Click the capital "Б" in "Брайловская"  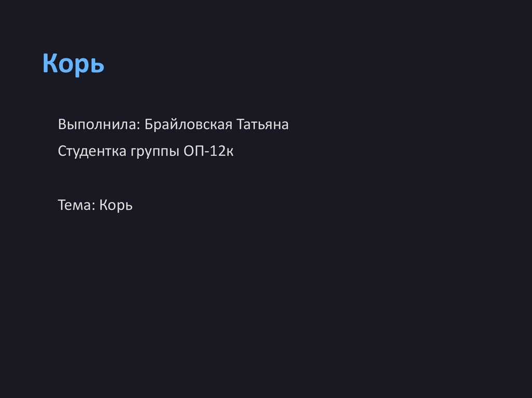pos(149,125)
